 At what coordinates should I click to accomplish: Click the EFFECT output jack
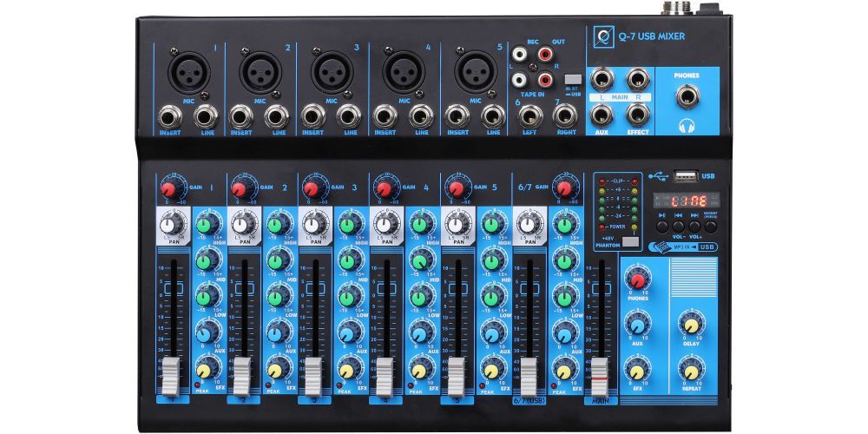[x=638, y=115]
